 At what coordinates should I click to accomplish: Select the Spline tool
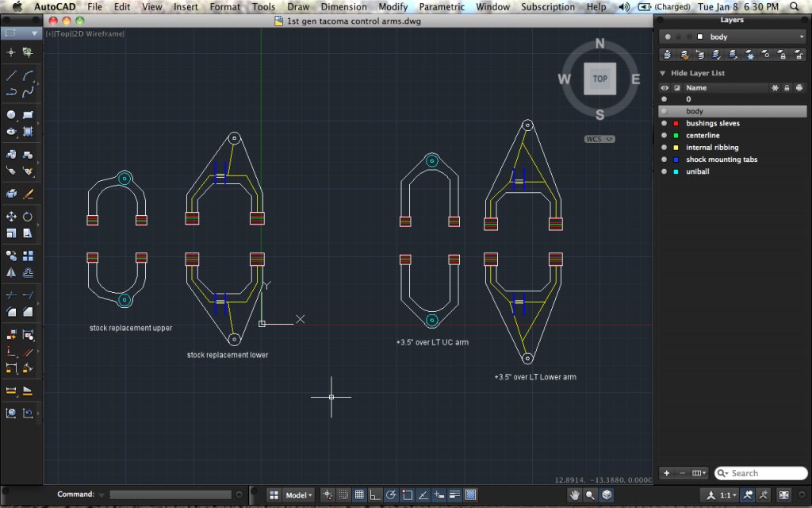tap(28, 92)
